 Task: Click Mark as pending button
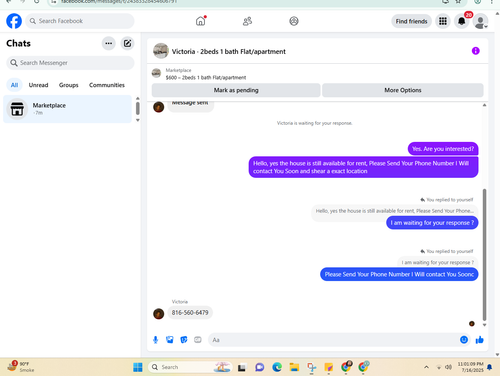[236, 90]
